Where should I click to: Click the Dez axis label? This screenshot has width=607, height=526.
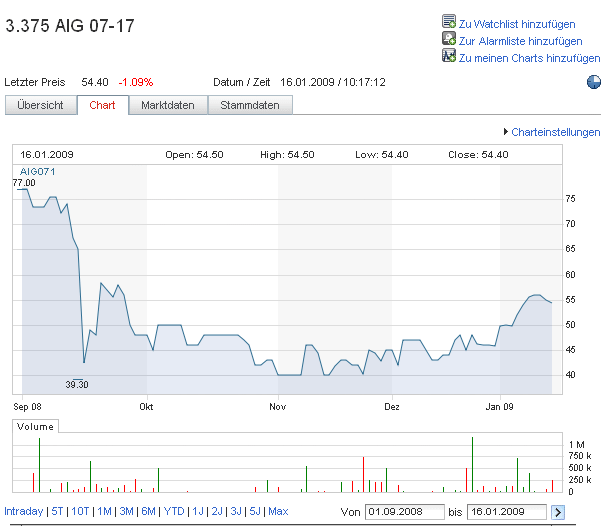(x=392, y=407)
